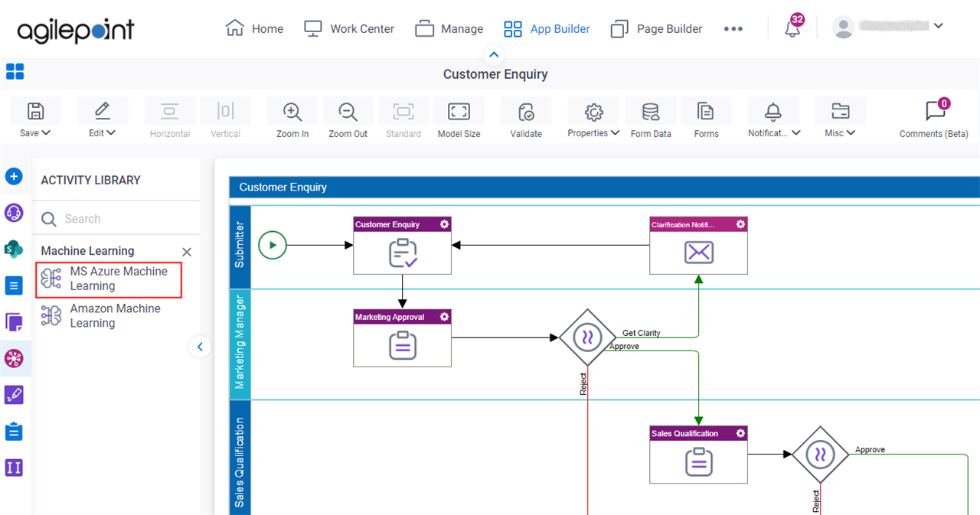Image resolution: width=980 pixels, height=515 pixels.
Task: Select the pink network icon in sidebar
Action: pos(14,358)
